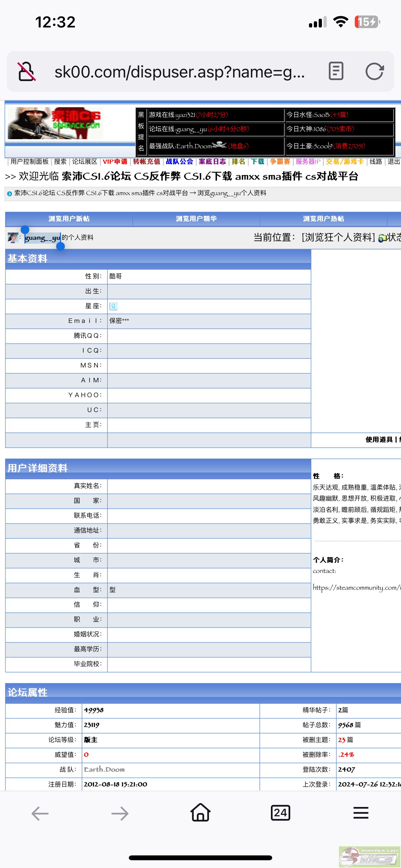401x868 pixels.
Task: Tap the address bar URL field
Action: coord(179,71)
